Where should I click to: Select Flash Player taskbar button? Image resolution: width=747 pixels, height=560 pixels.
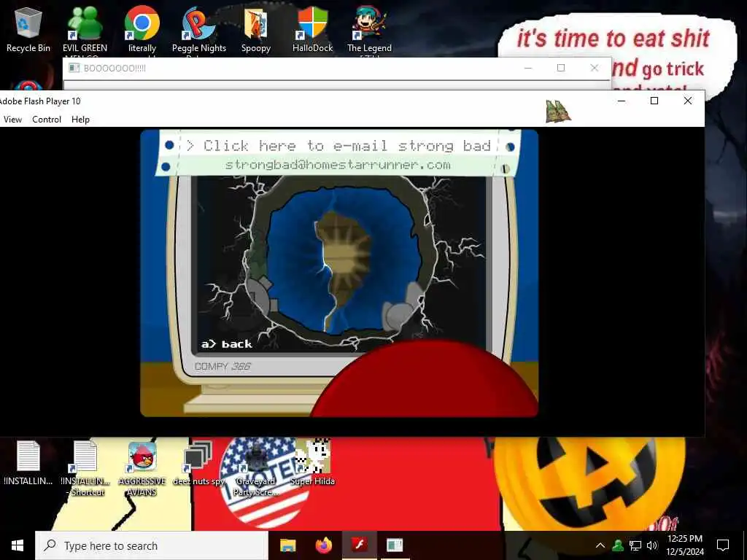359,545
